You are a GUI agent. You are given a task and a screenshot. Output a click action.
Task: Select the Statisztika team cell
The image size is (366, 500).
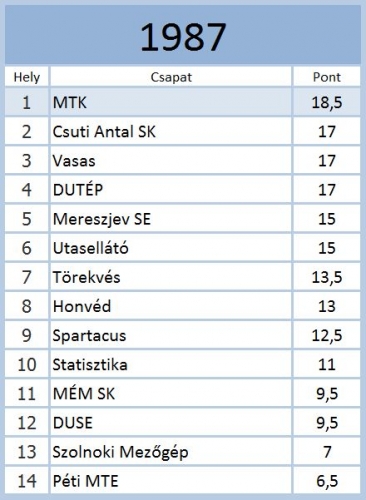[x=171, y=364]
